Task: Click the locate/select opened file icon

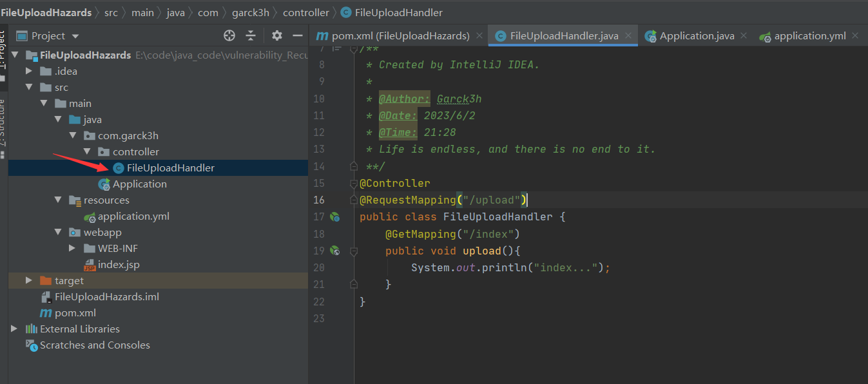Action: 229,35
